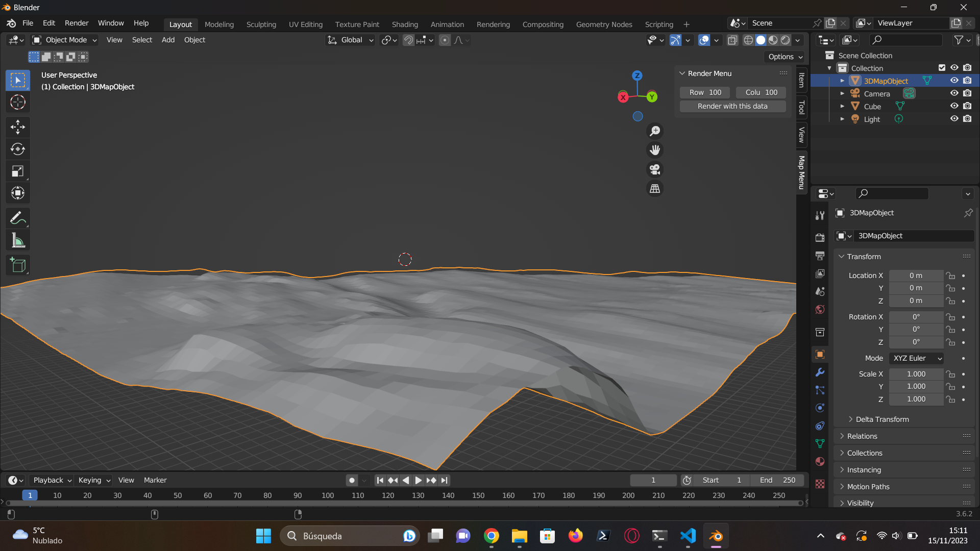This screenshot has width=980, height=551.
Task: Select the Rotate tool
Action: coord(18,149)
